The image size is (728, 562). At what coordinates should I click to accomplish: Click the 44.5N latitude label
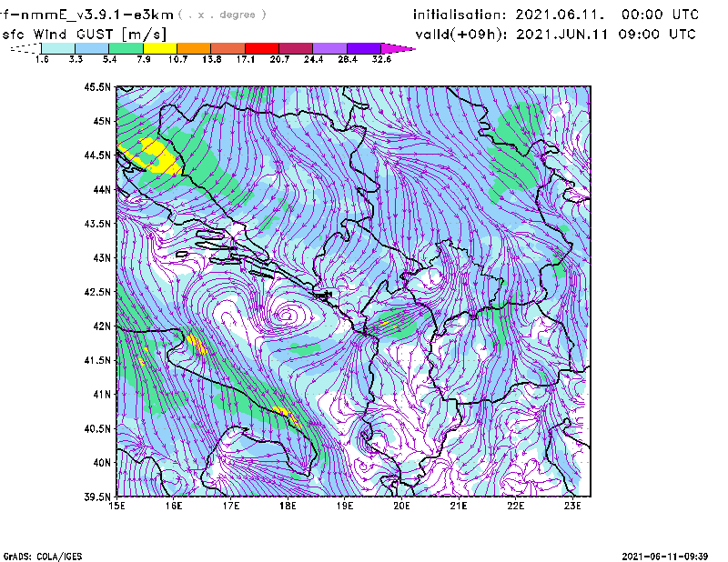click(97, 155)
